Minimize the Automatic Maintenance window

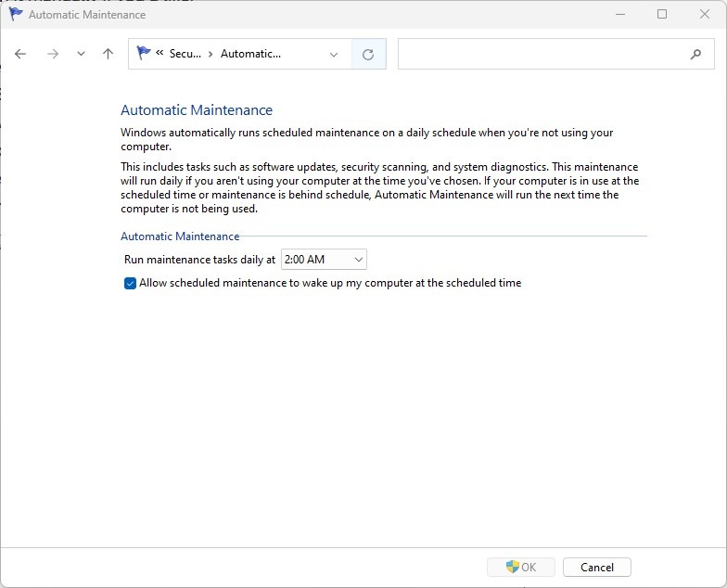click(619, 14)
